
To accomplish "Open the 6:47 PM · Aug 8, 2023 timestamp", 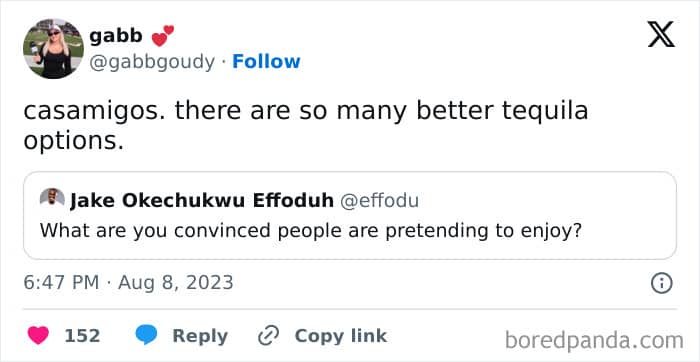I will click(x=129, y=283).
